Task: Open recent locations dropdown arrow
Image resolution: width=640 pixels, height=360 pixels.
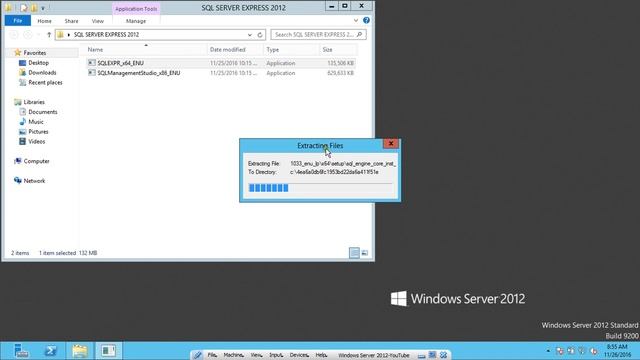Action: (x=39, y=35)
